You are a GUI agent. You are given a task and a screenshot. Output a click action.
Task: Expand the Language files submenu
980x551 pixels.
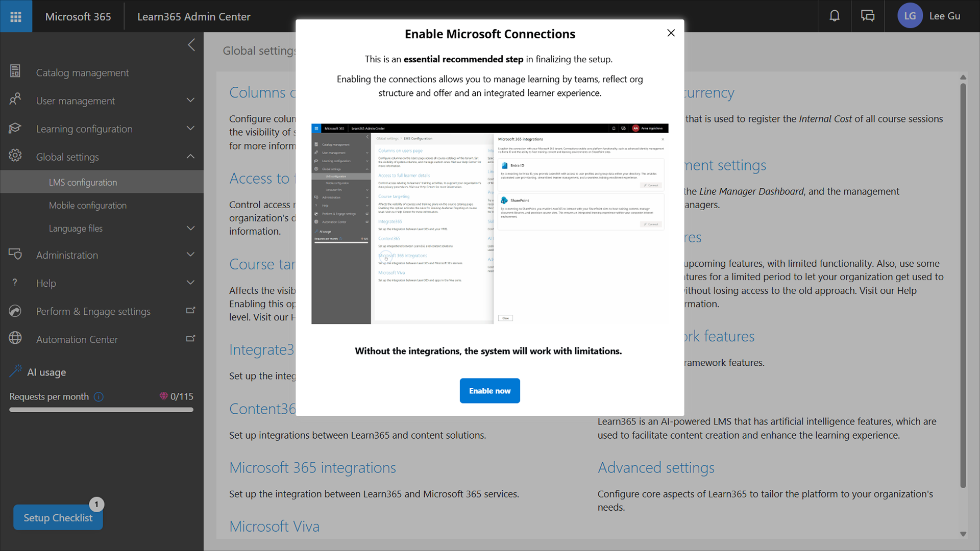(190, 228)
